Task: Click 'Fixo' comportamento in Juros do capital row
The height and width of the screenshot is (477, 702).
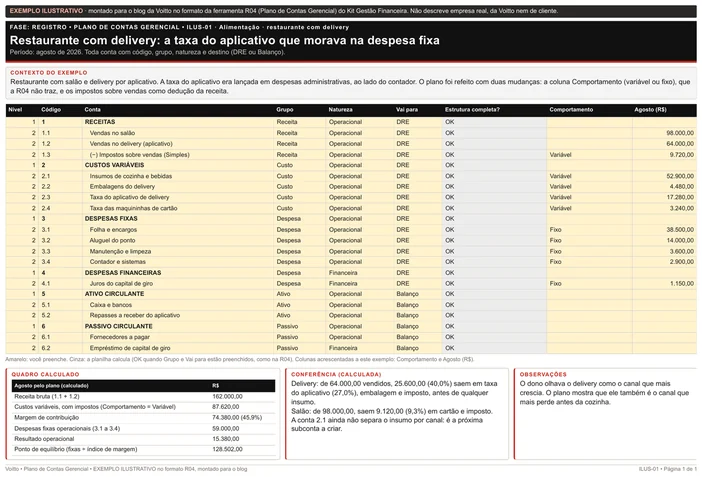Action: click(556, 284)
